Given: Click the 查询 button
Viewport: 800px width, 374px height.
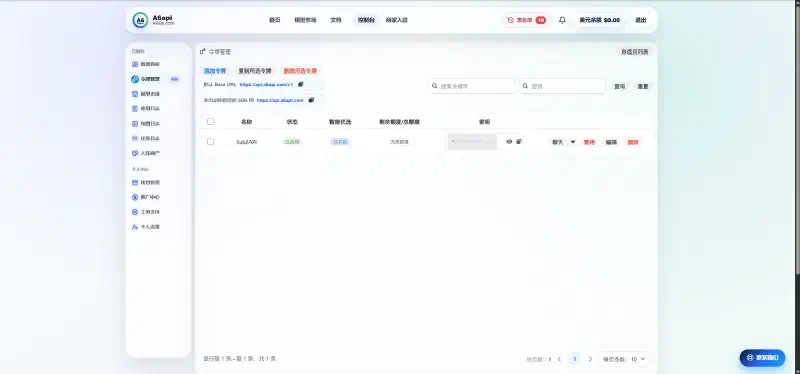Looking at the screenshot, I should click(x=619, y=87).
